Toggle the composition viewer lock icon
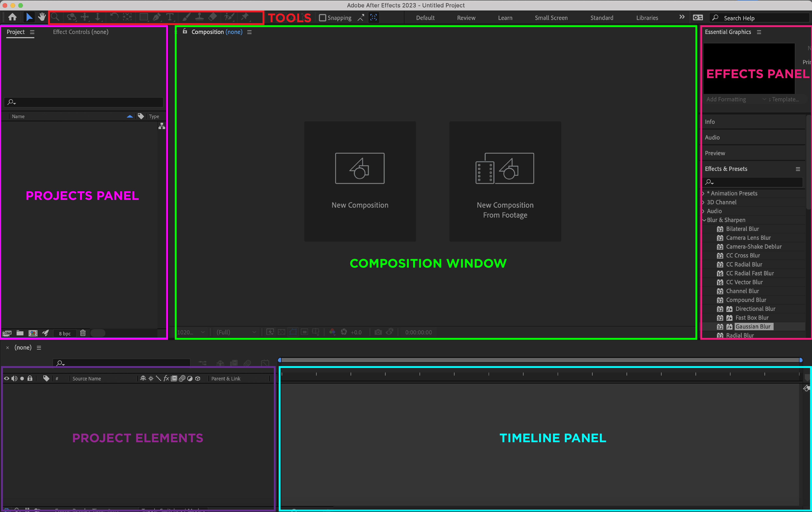812x512 pixels. (185, 31)
